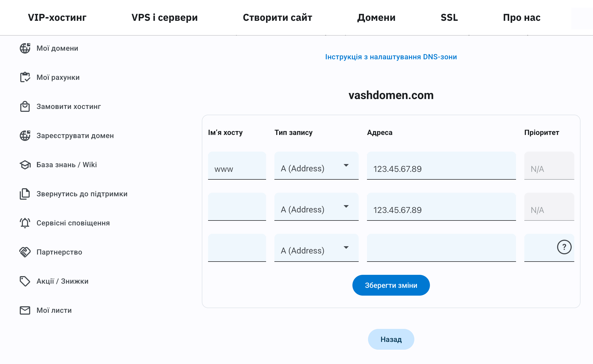This screenshot has width=593, height=364.
Task: Click the clipboard icon for Мої рахунки
Action: click(x=25, y=77)
